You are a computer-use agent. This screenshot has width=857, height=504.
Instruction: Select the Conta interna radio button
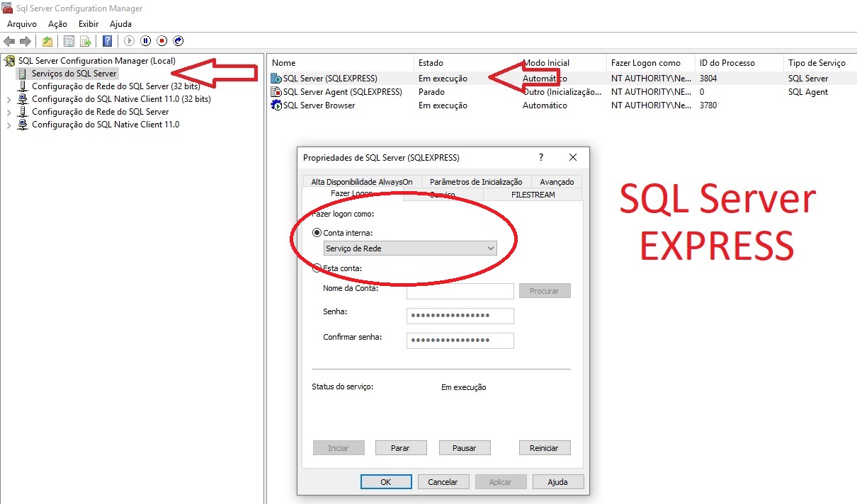coord(317,233)
